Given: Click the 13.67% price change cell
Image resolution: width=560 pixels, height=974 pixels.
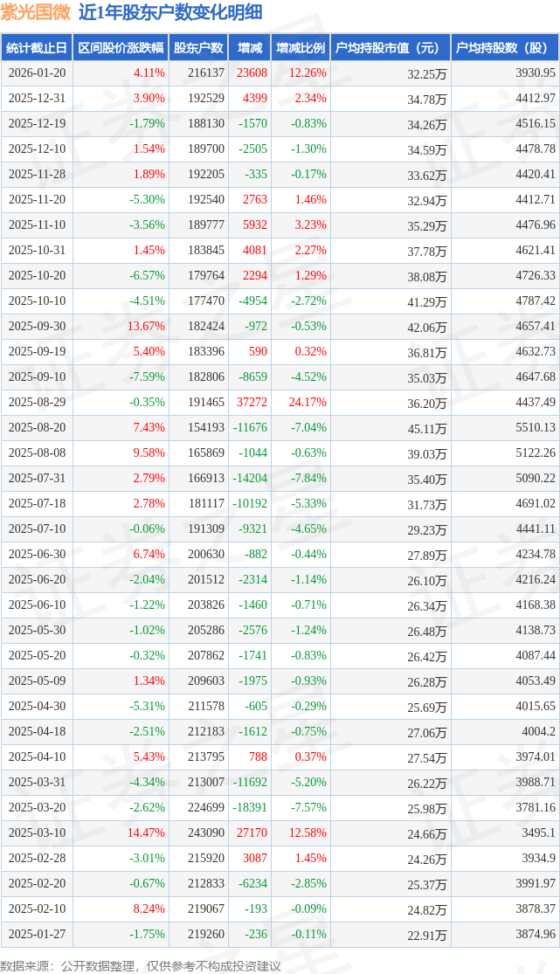Looking at the screenshot, I should [146, 327].
